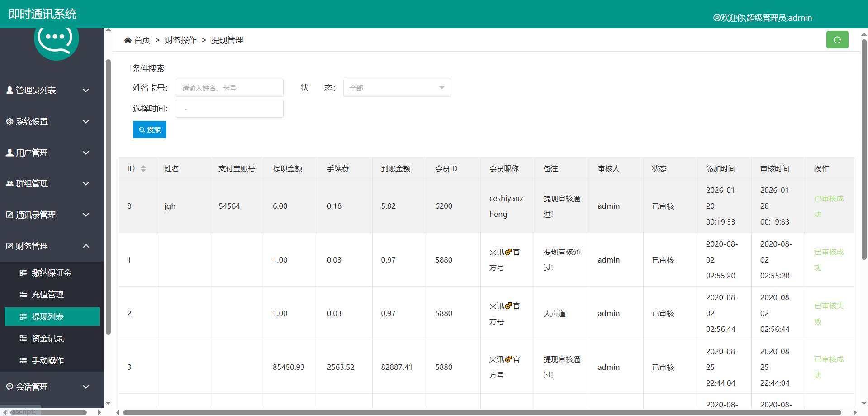Click the ID column sort arrows
Viewport: 868px width, 416px height.
[x=143, y=169]
